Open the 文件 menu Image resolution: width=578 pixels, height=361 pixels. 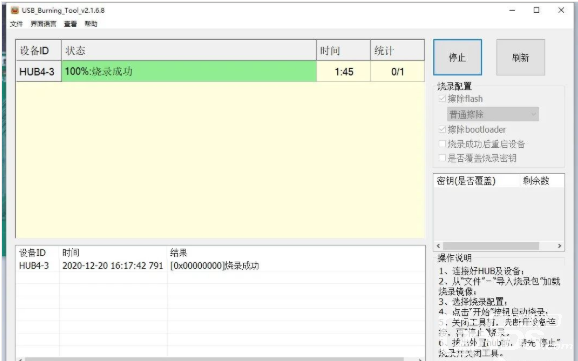pos(16,24)
